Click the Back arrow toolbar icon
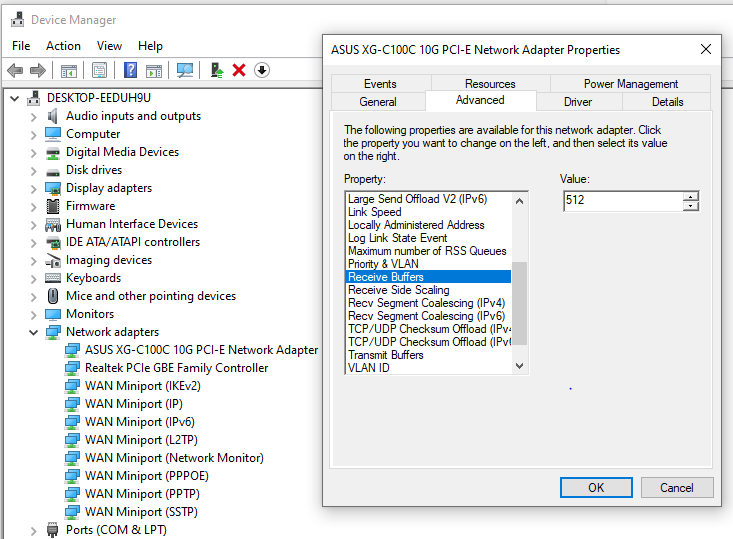The height and width of the screenshot is (539, 733). [x=15, y=70]
